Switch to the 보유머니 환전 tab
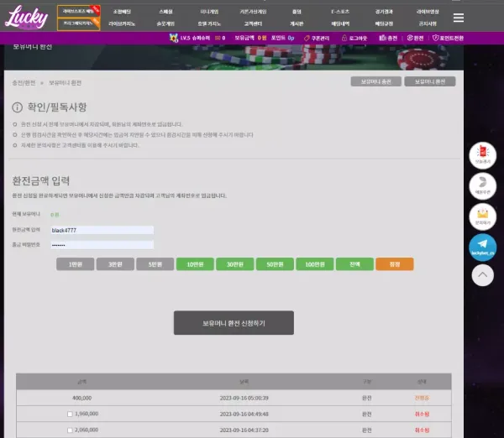 430,81
